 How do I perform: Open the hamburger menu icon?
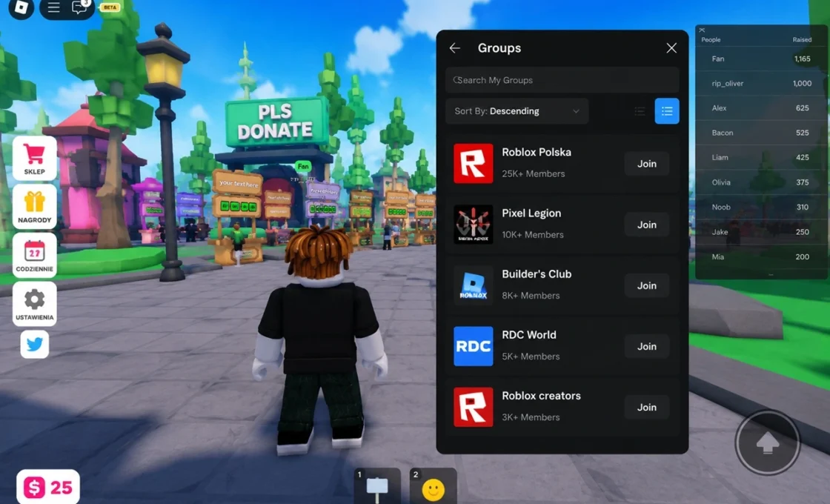[x=53, y=7]
